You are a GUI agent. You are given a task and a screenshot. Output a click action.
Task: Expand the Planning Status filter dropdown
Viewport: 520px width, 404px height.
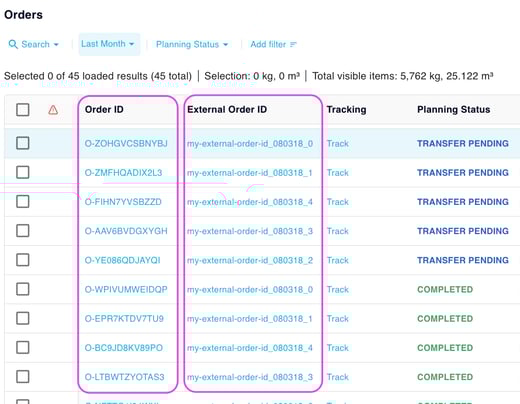coord(192,44)
